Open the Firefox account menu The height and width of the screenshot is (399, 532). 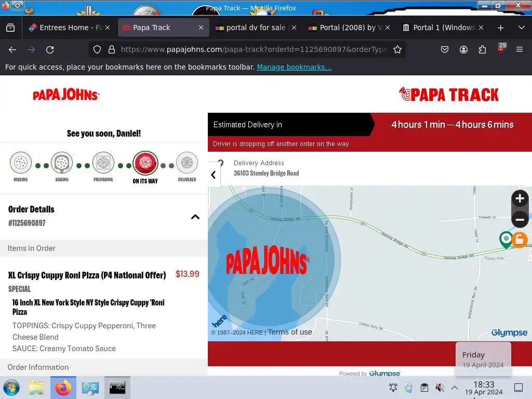(x=463, y=49)
